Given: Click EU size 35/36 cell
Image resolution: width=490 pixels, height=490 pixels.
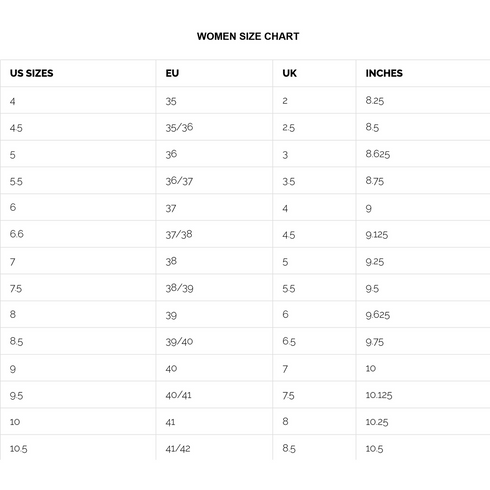Looking at the screenshot, I should tap(214, 127).
